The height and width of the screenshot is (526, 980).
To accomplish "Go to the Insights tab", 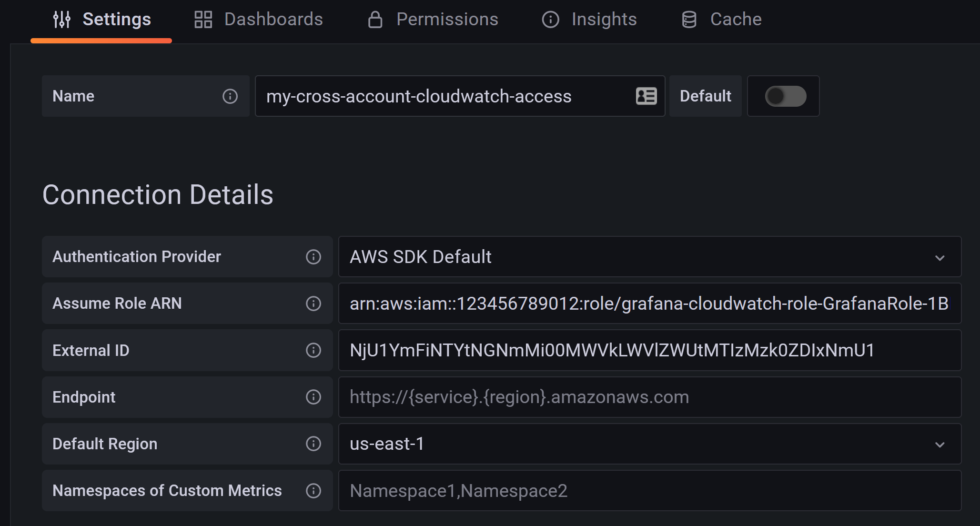I will (589, 20).
